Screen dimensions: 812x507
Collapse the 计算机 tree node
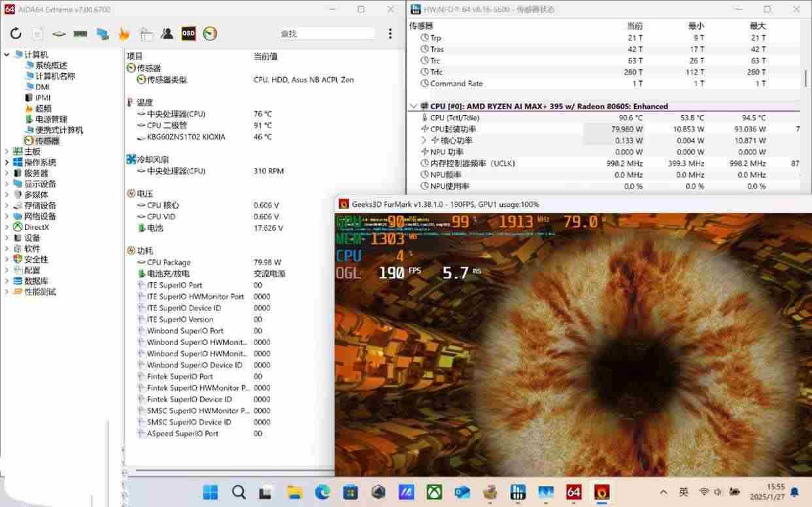[7, 55]
